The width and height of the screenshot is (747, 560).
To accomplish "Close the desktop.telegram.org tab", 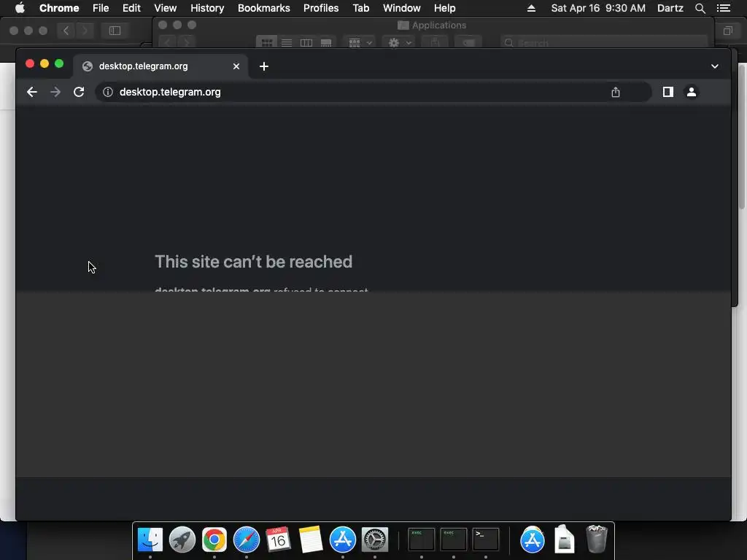I will 236,66.
